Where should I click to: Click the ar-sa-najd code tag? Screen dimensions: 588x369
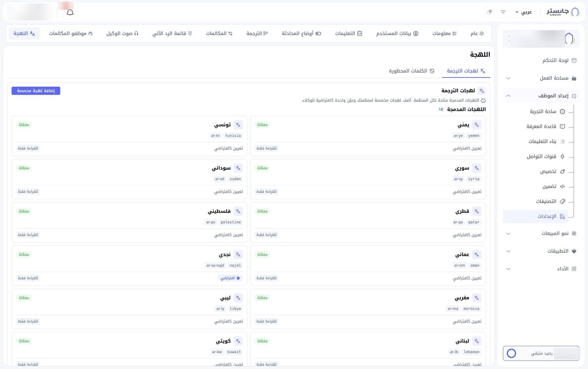point(215,266)
